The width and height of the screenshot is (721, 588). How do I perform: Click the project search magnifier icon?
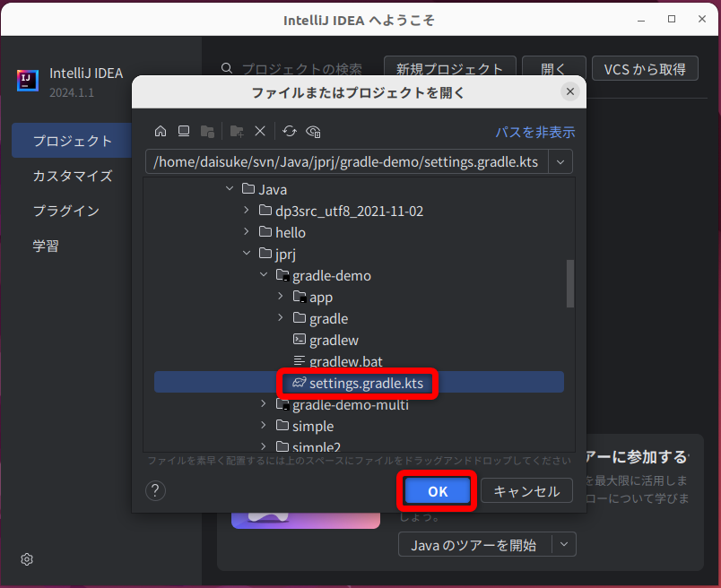(x=227, y=68)
